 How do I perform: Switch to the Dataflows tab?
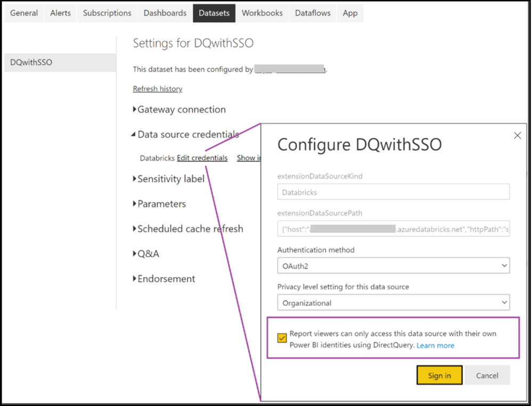click(x=313, y=13)
